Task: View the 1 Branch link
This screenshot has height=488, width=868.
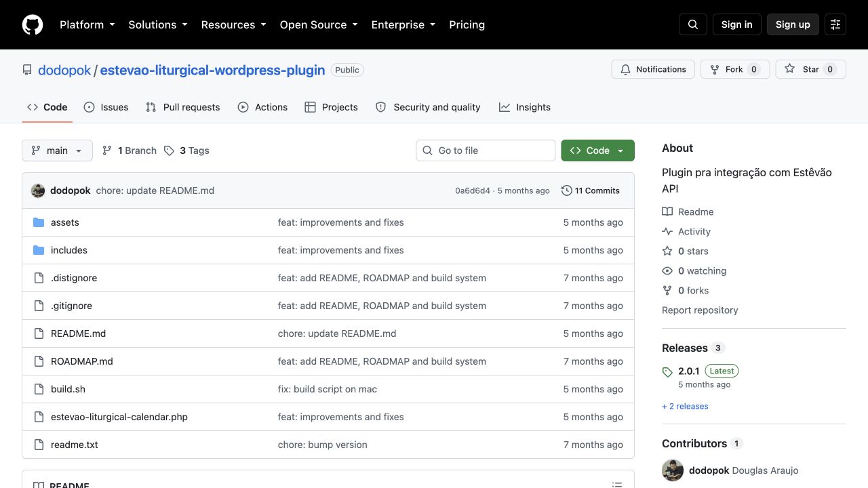Action: pyautogui.click(x=129, y=150)
